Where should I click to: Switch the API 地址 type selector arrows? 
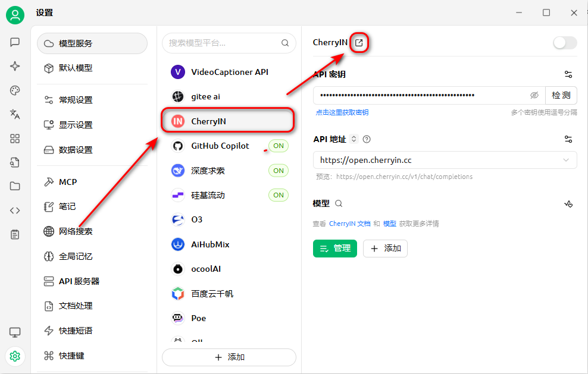(354, 139)
